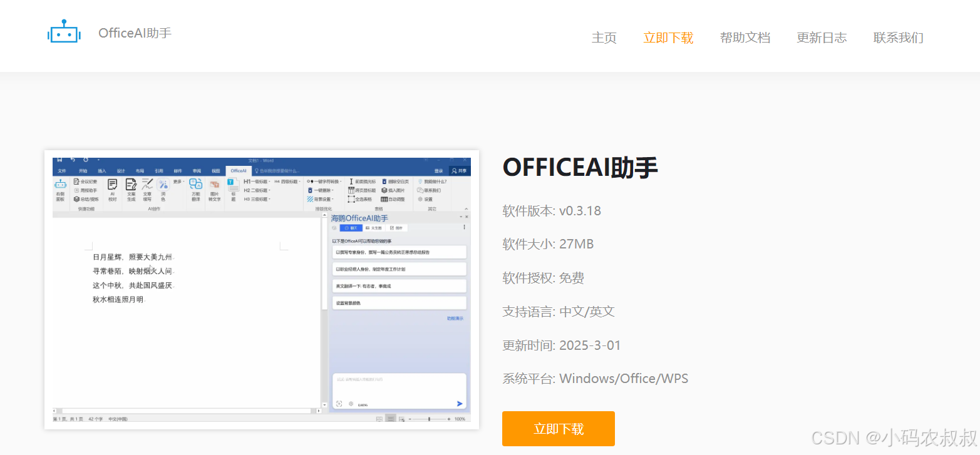
Task: Click the 设置背景颜色 suggestion card in the preview
Action: pos(400,303)
